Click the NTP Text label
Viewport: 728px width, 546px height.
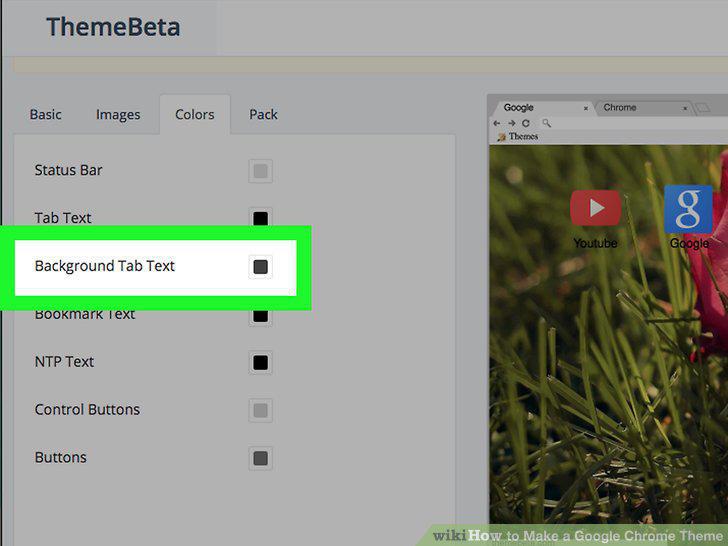tap(64, 362)
